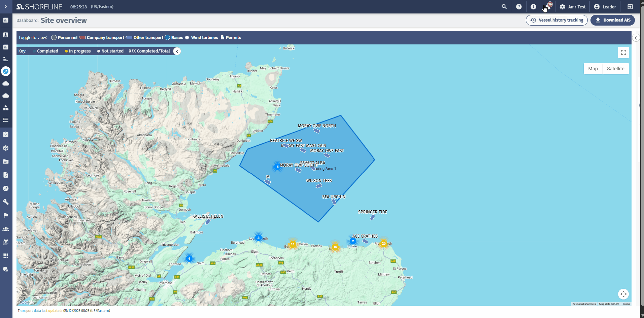Screen dimensions: 644x318
Task: Open the flag icon in sidebar
Action: (x=6, y=215)
